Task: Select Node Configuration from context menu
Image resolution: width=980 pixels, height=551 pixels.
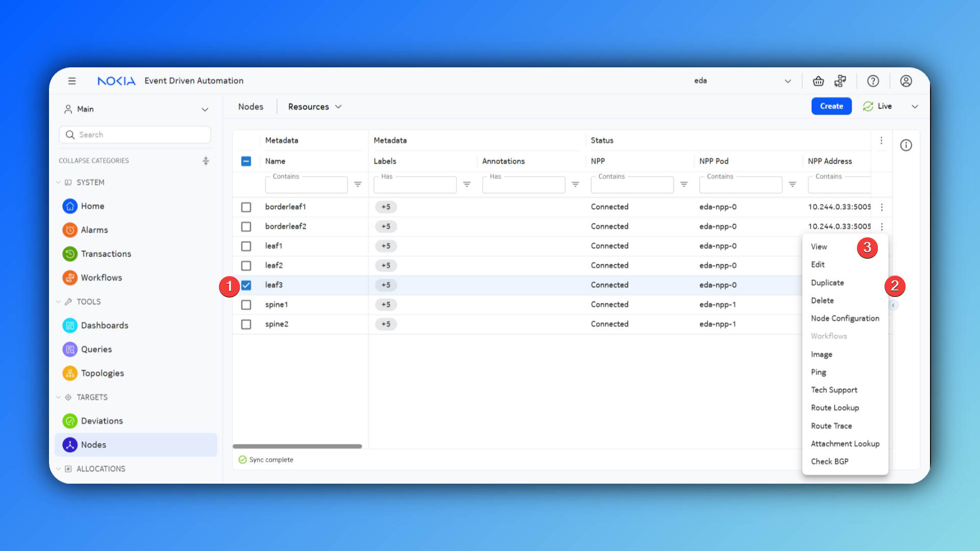Action: tap(845, 318)
